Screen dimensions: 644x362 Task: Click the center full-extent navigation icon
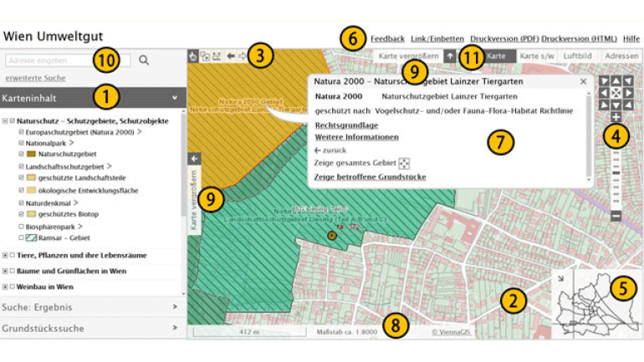point(616,92)
